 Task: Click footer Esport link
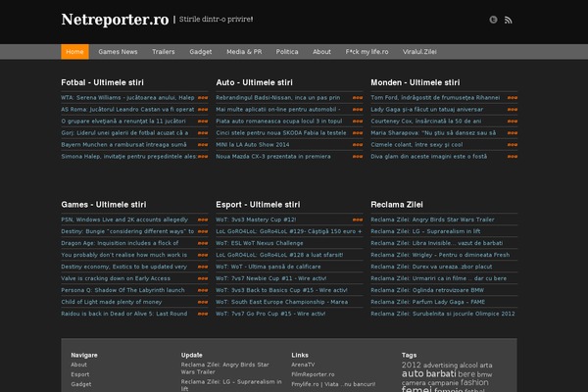(x=80, y=374)
